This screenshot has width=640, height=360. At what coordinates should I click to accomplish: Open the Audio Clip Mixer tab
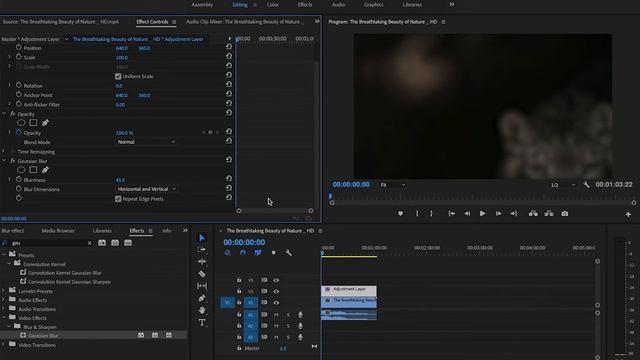tap(244, 22)
